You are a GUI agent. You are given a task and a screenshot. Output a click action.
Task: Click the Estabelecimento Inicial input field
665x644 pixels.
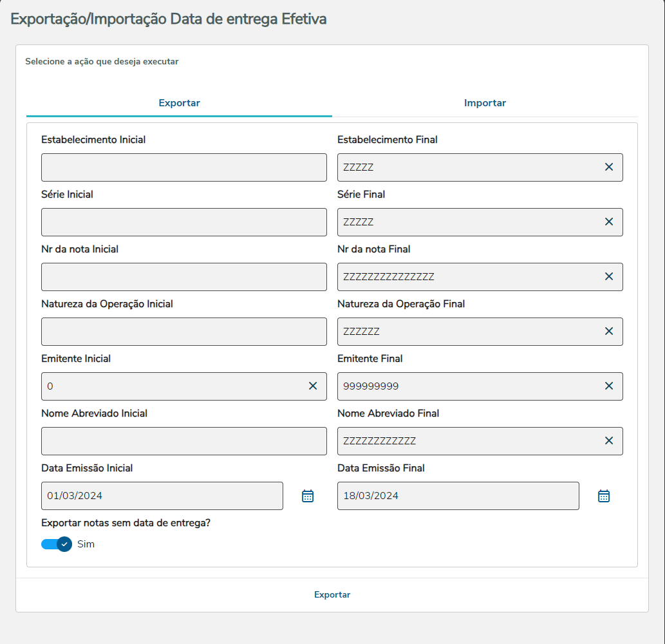click(183, 167)
